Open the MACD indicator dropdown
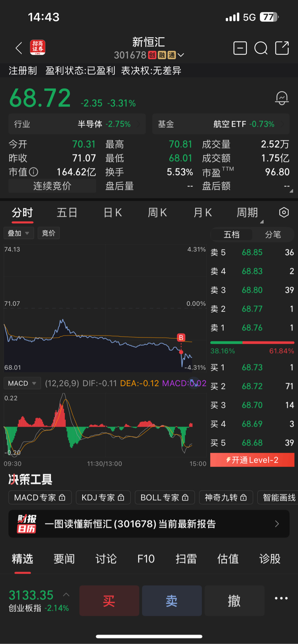 [22, 383]
